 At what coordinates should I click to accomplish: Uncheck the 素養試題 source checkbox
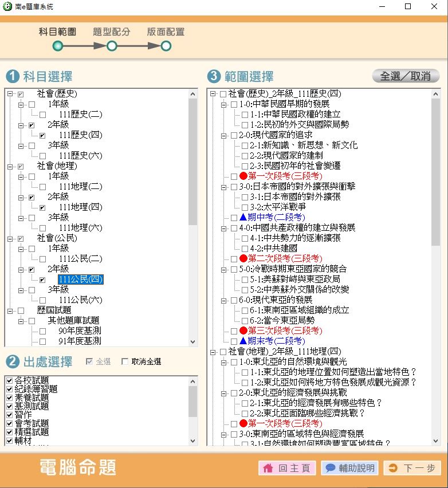click(x=9, y=398)
